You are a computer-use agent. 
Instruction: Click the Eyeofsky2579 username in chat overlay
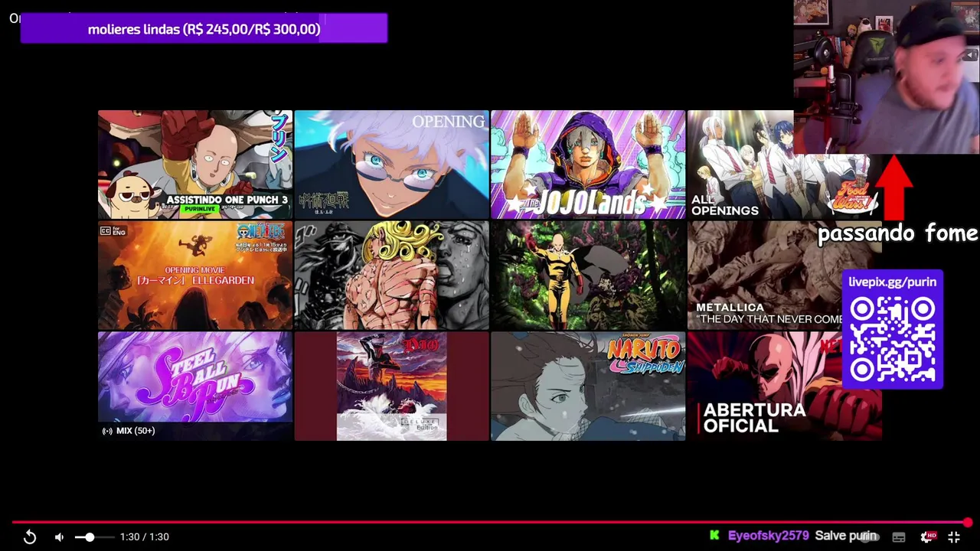[x=769, y=536]
